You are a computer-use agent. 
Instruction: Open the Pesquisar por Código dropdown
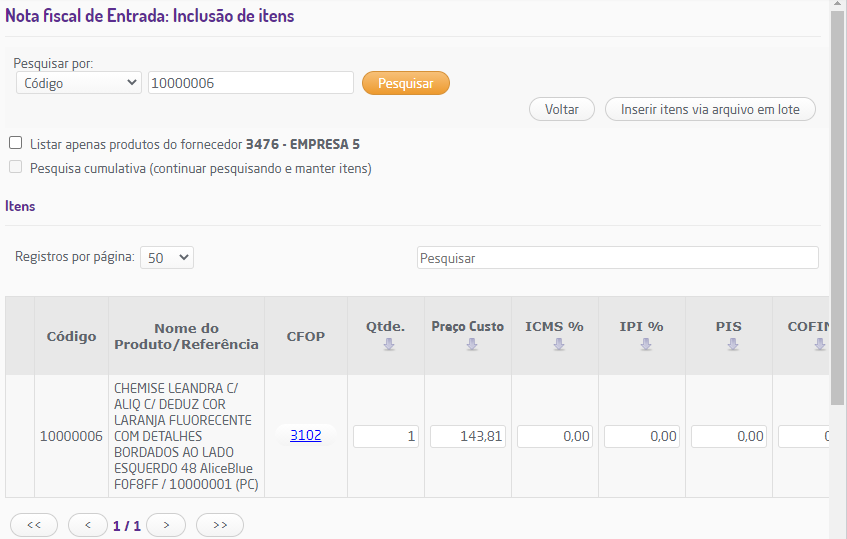[79, 83]
